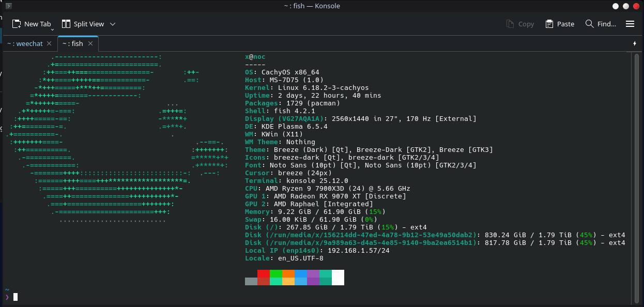Close the weechat tab with its X
644x307 pixels.
click(x=49, y=44)
